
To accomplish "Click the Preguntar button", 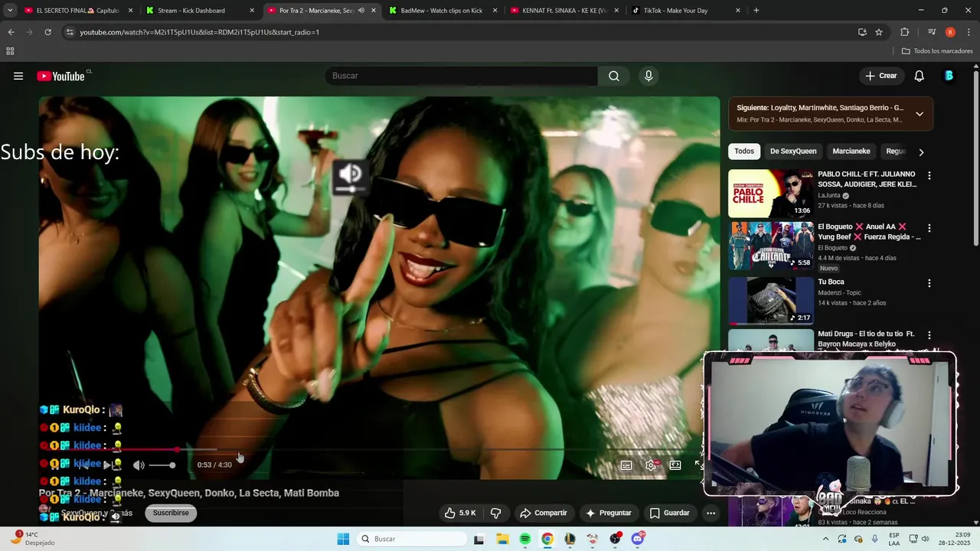I will point(609,513).
